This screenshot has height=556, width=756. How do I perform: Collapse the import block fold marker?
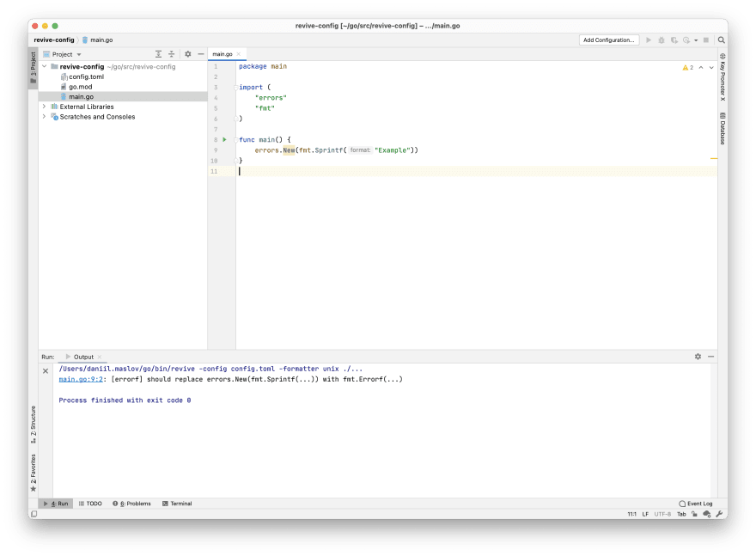coord(235,88)
